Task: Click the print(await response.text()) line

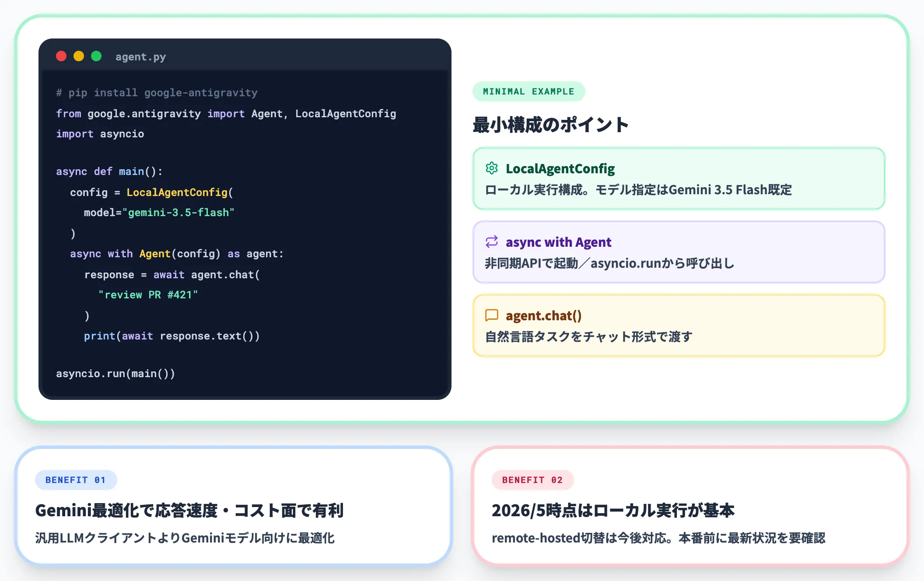Action: pyautogui.click(x=172, y=336)
